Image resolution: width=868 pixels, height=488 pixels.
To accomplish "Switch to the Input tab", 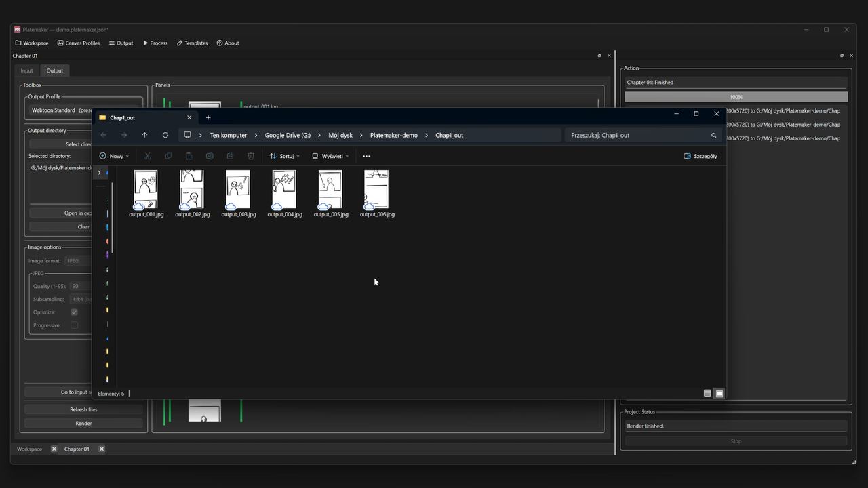I will pos(26,70).
